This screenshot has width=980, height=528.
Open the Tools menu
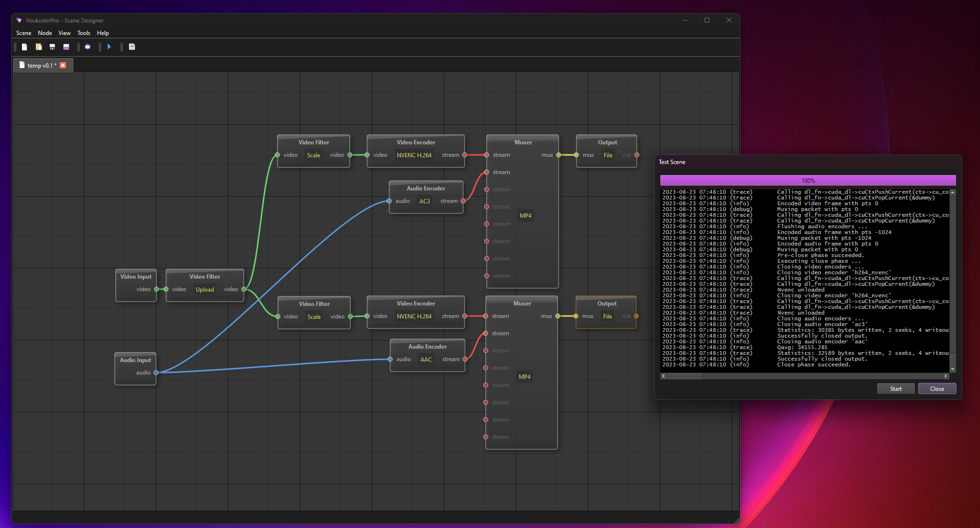point(84,33)
